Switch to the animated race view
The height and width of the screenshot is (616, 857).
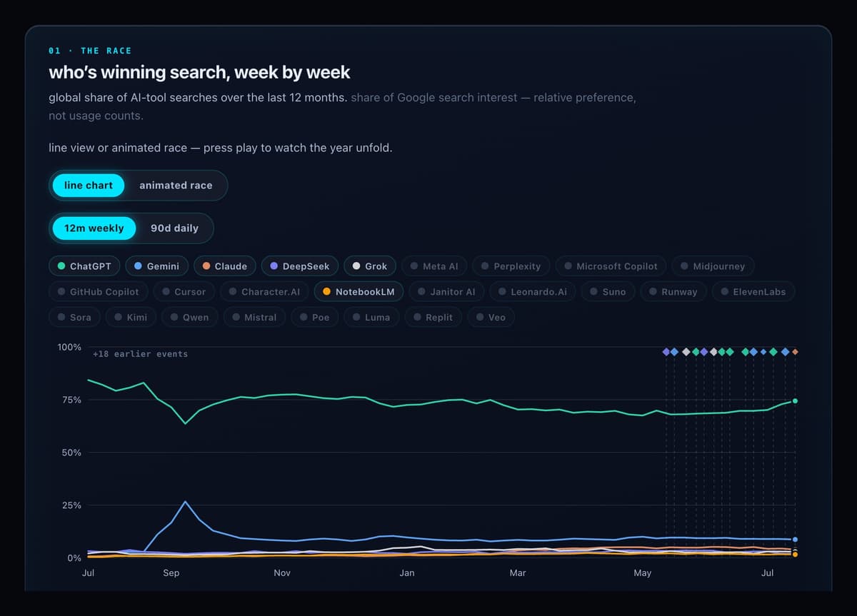click(x=176, y=186)
